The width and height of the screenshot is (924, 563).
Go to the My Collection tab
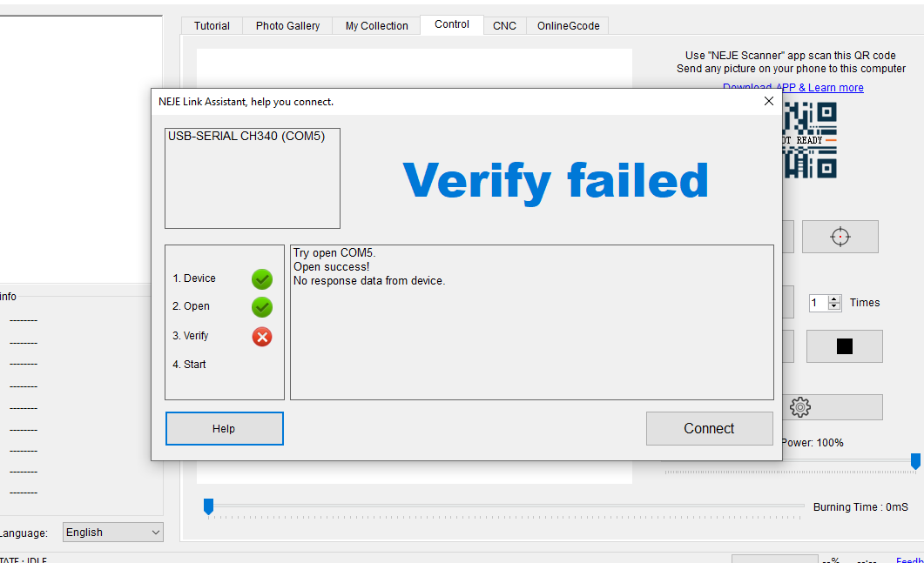click(x=376, y=26)
